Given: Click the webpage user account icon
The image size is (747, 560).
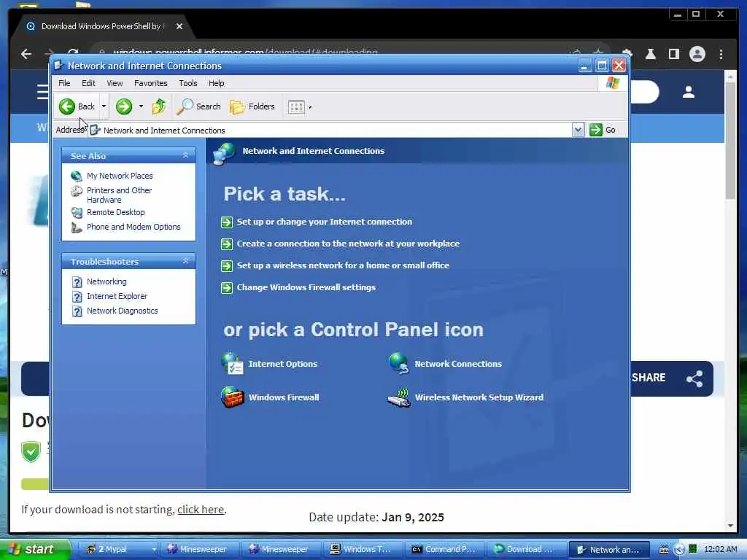Looking at the screenshot, I should pyautogui.click(x=689, y=92).
